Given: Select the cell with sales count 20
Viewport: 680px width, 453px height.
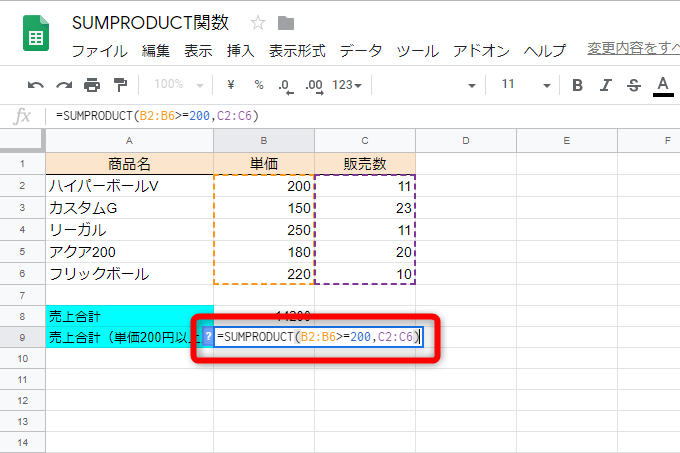Looking at the screenshot, I should (x=365, y=252).
